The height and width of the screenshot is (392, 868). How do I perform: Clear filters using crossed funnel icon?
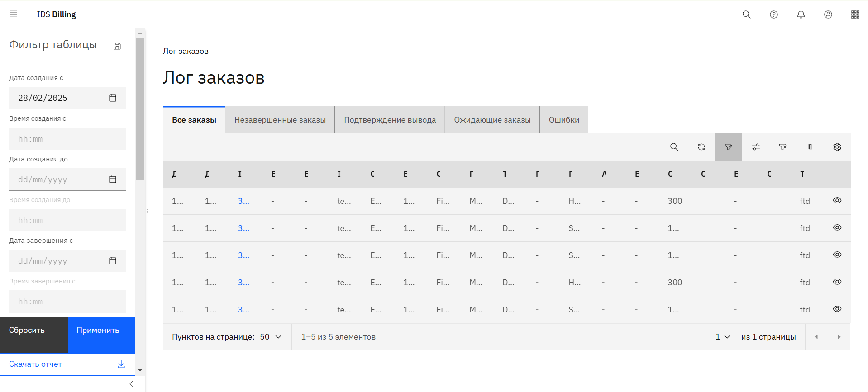click(783, 147)
